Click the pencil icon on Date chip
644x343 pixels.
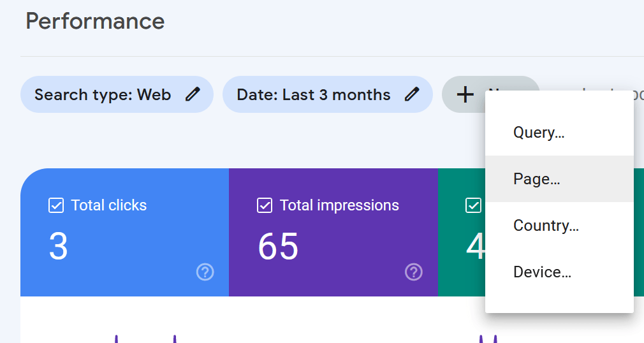(x=412, y=94)
